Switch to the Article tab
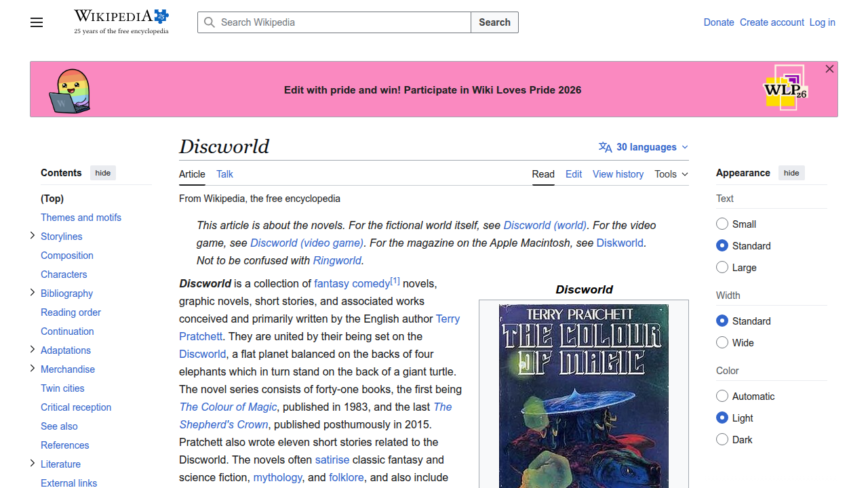 pos(192,174)
